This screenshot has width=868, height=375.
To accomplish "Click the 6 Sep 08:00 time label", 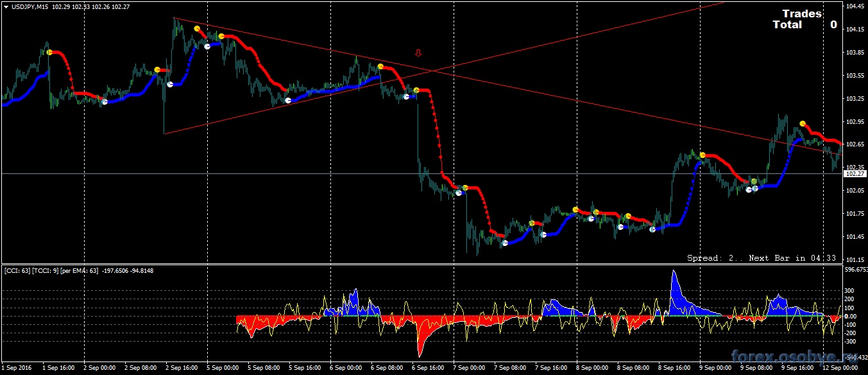I will point(387,369).
